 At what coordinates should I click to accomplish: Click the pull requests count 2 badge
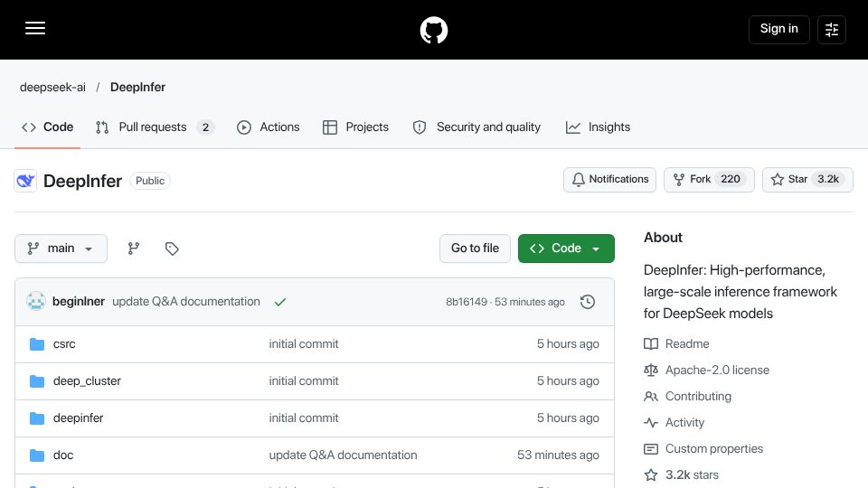[x=205, y=127]
